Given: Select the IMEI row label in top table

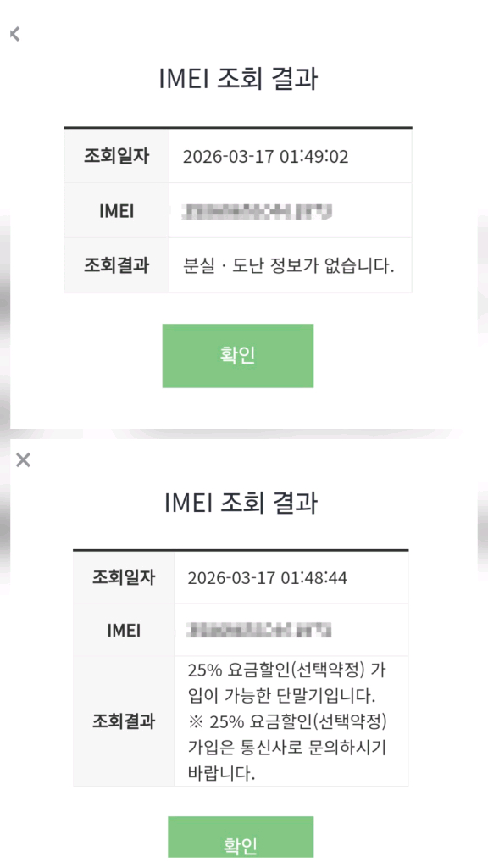Looking at the screenshot, I should point(116,209).
